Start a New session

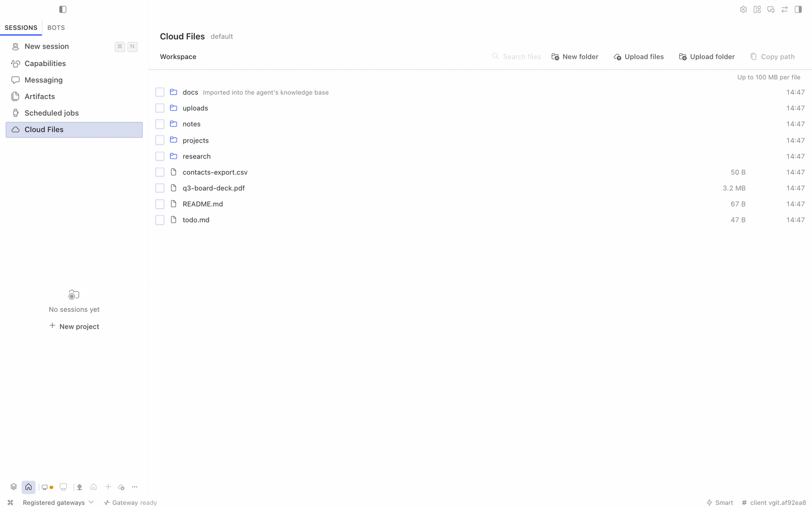pos(74,46)
